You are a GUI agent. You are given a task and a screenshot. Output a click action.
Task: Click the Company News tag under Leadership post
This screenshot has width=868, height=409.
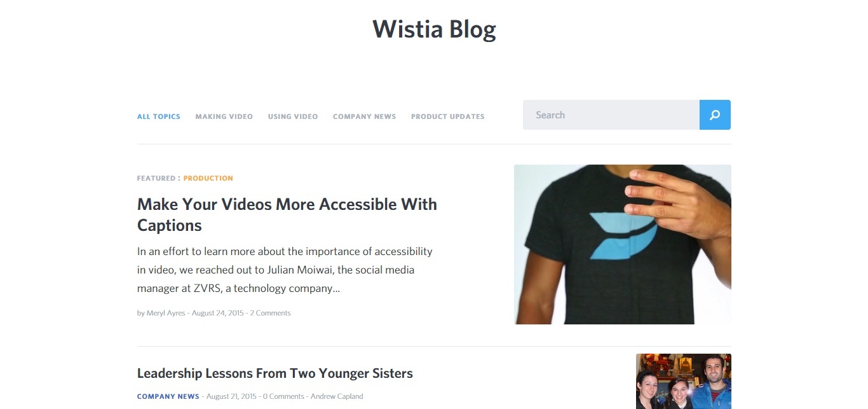[x=168, y=396]
